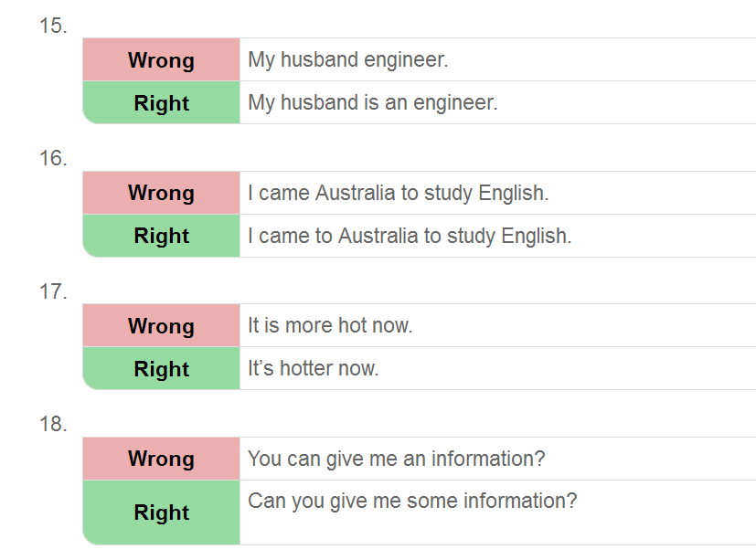Click the Right label in item 17

[x=161, y=369]
